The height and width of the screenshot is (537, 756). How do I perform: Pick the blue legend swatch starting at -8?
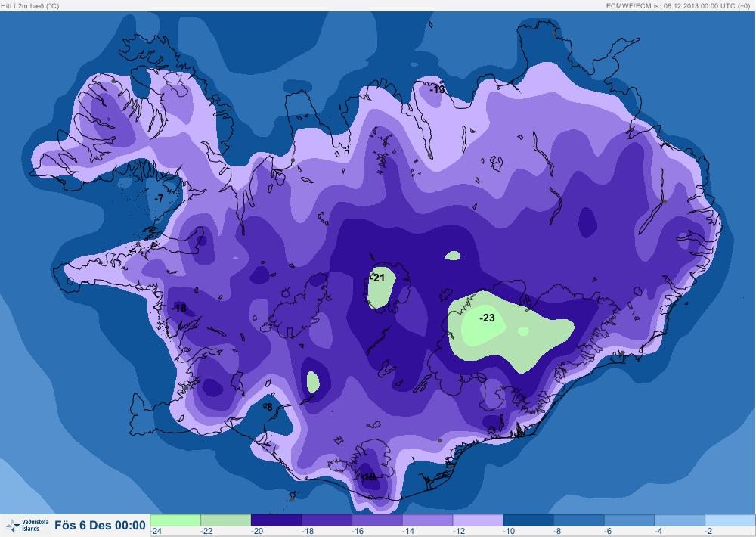click(579, 520)
